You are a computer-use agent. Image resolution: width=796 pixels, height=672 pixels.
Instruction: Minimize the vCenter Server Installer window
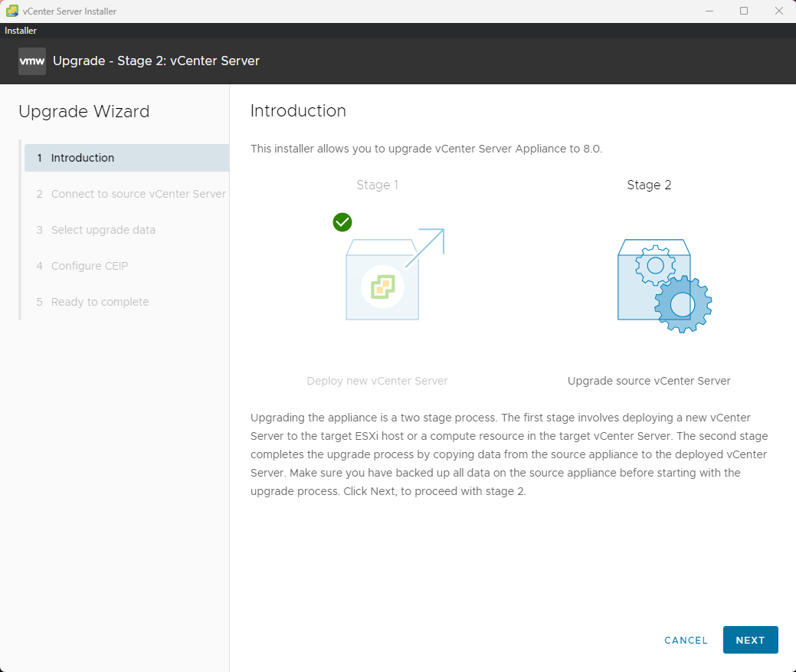(x=709, y=11)
